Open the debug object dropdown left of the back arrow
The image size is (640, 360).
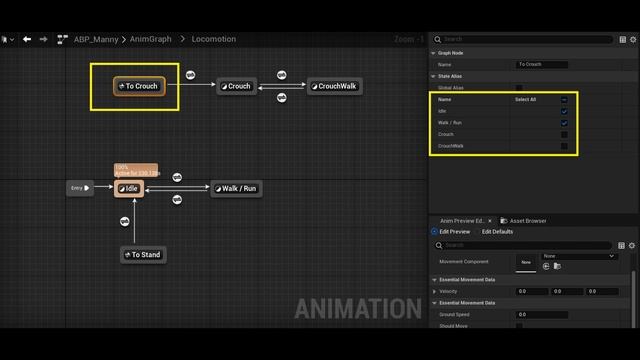[x=8, y=39]
